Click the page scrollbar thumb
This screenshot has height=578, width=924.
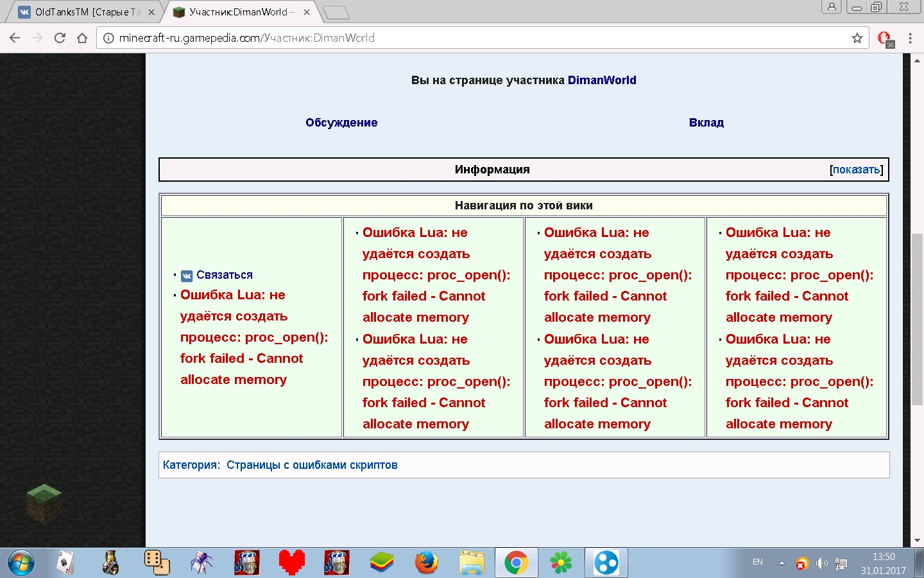917,319
